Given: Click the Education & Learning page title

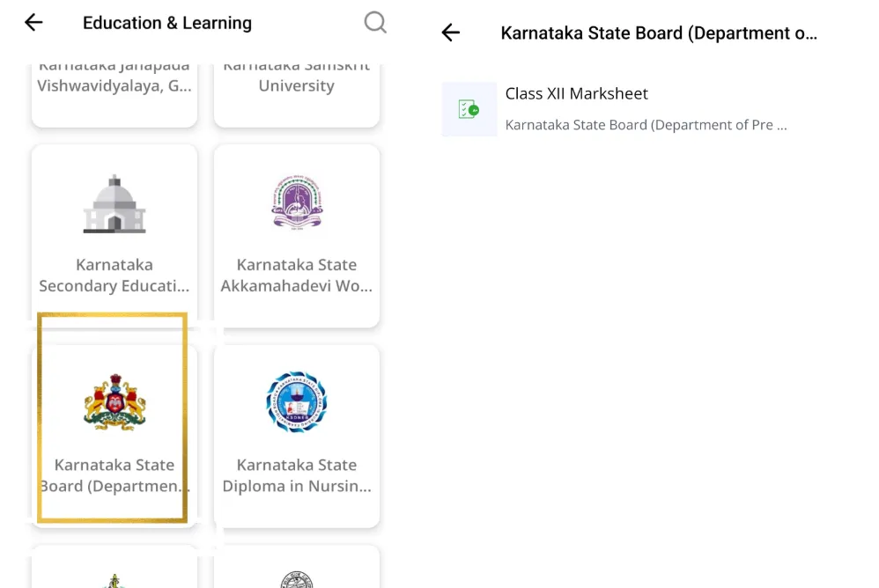Looking at the screenshot, I should coord(167,24).
